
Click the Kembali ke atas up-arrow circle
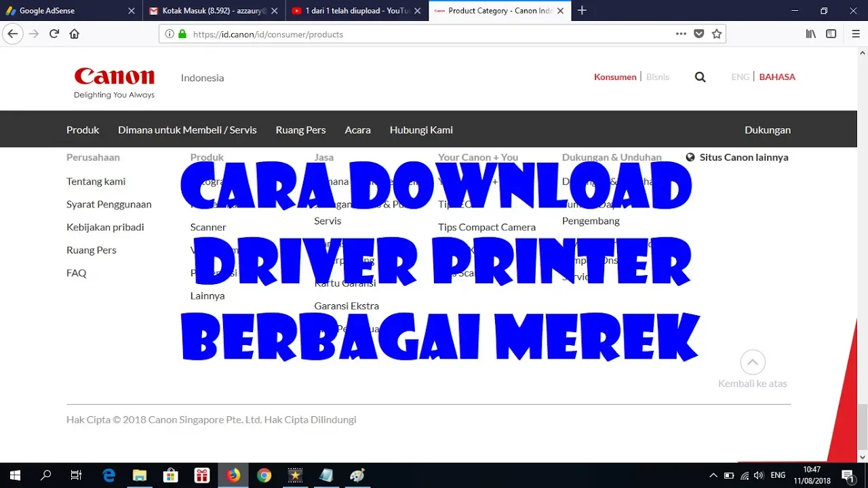(x=753, y=363)
